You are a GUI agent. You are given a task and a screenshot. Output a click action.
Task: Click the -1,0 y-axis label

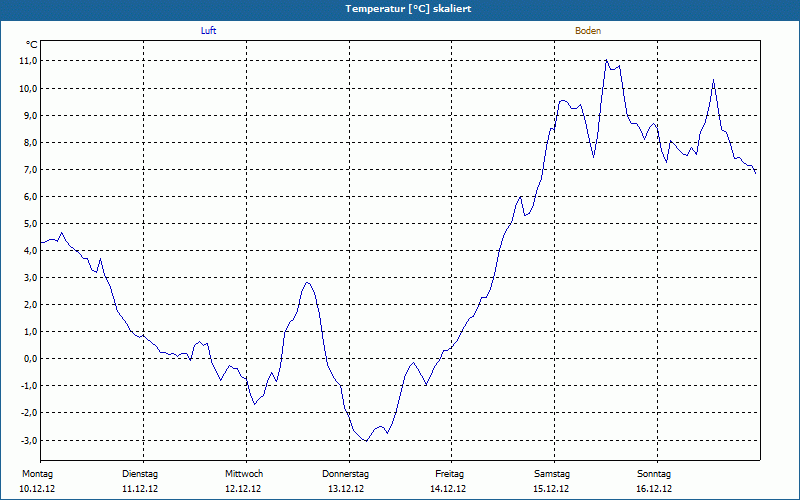point(29,386)
